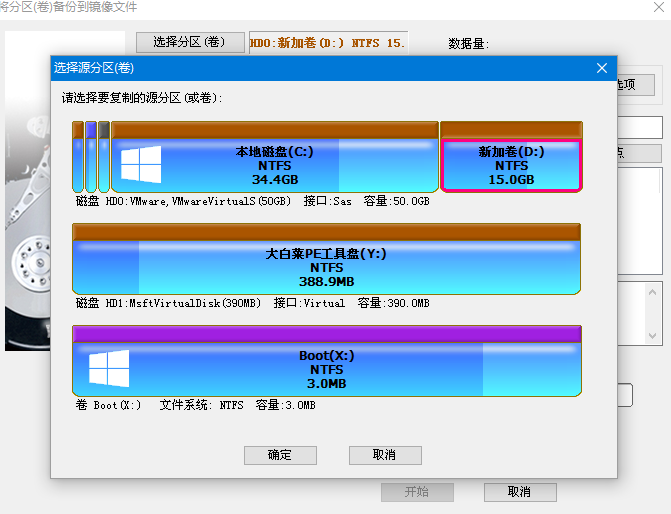
Task: Click the 接口:Sas text
Action: pyautogui.click(x=328, y=201)
